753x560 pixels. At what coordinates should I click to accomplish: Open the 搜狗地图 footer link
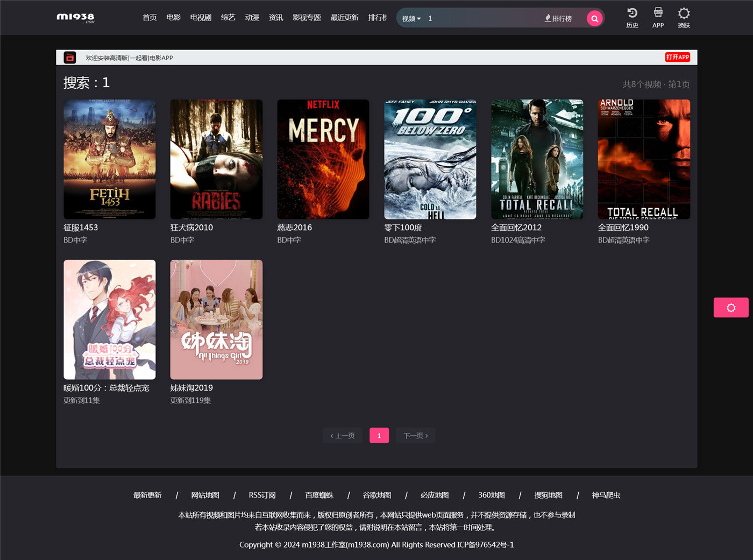click(x=548, y=495)
